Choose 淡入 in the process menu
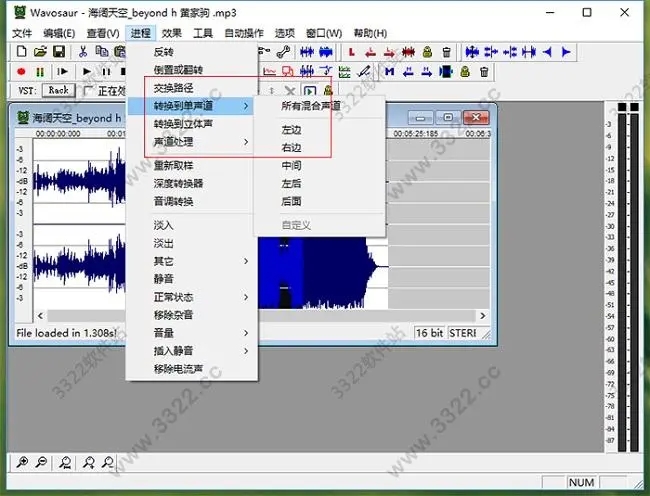650x496 pixels. pyautogui.click(x=163, y=225)
